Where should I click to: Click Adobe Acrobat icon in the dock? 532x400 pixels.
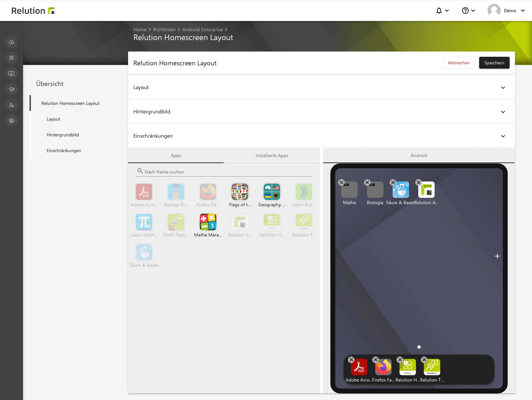tap(359, 367)
